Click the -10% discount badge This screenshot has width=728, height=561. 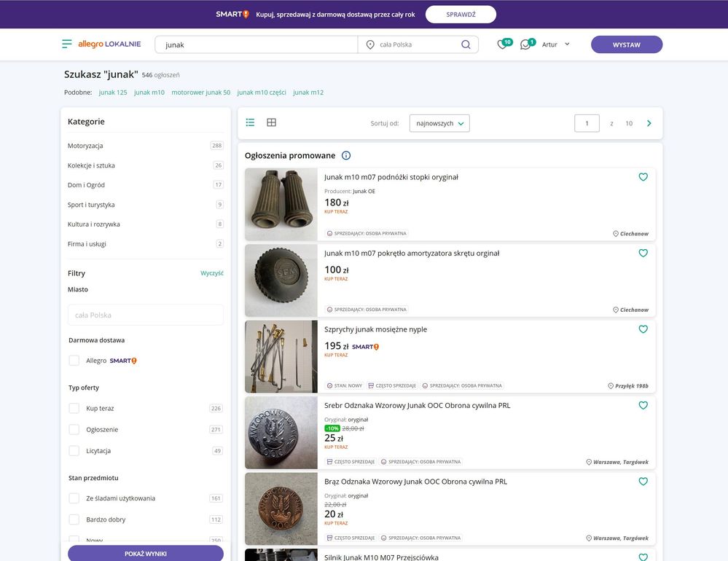332,428
